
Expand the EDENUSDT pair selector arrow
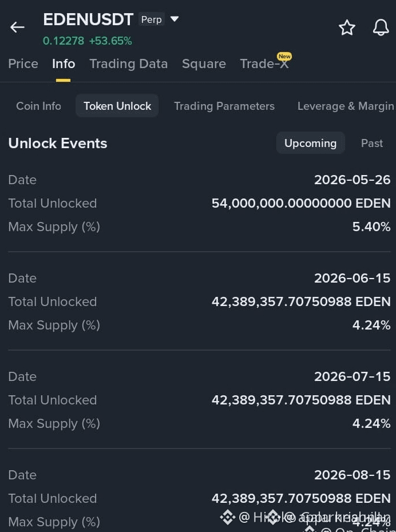pos(175,19)
